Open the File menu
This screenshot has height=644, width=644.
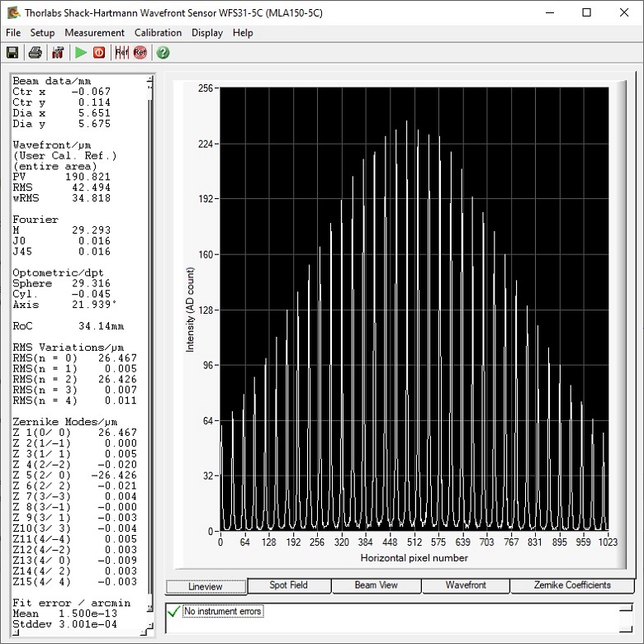pos(13,33)
